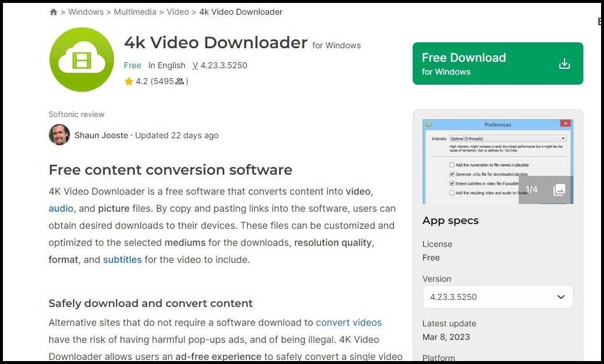Click the Free content conversion software heading

[171, 170]
